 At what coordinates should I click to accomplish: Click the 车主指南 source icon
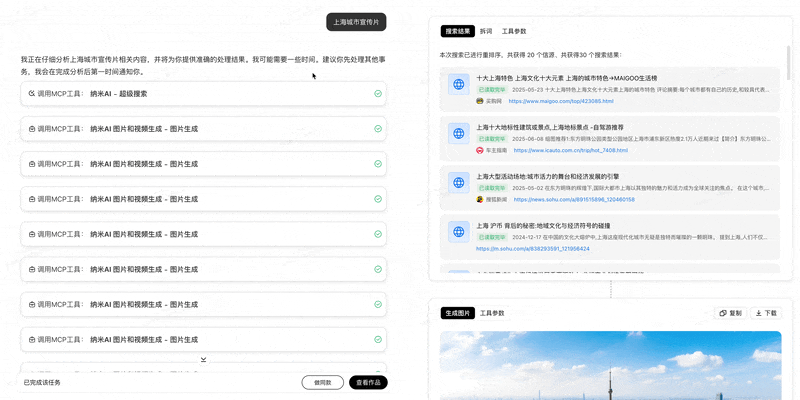coord(480,150)
